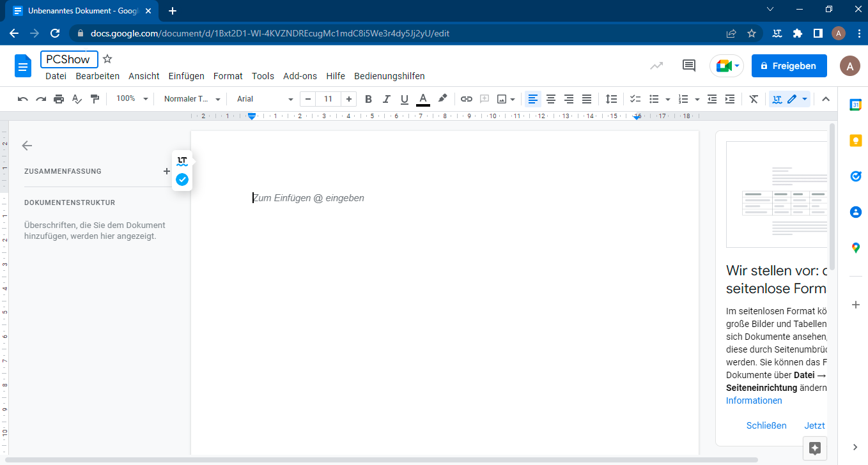Click Schließen in the pageless info panel
The width and height of the screenshot is (868, 465).
tap(766, 425)
